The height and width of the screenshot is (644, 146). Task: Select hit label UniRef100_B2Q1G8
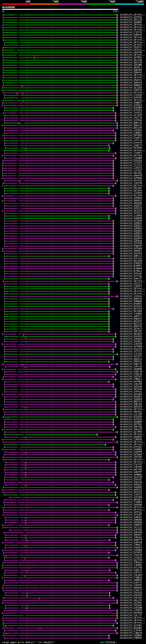131,161
